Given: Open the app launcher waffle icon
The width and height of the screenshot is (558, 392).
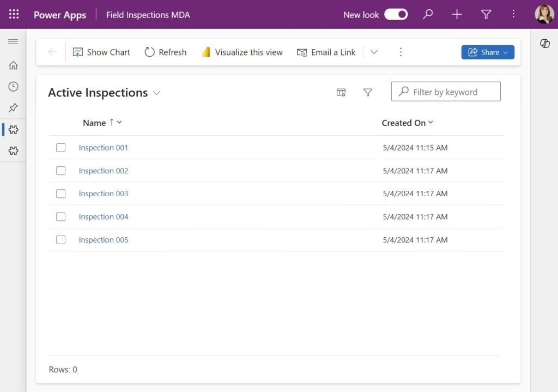Looking at the screenshot, I should pos(14,14).
